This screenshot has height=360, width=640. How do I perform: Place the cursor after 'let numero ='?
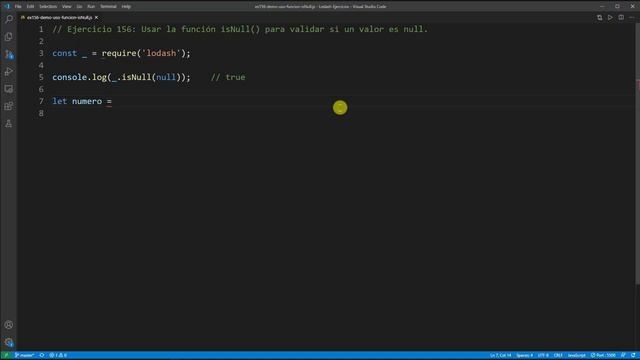click(x=113, y=101)
